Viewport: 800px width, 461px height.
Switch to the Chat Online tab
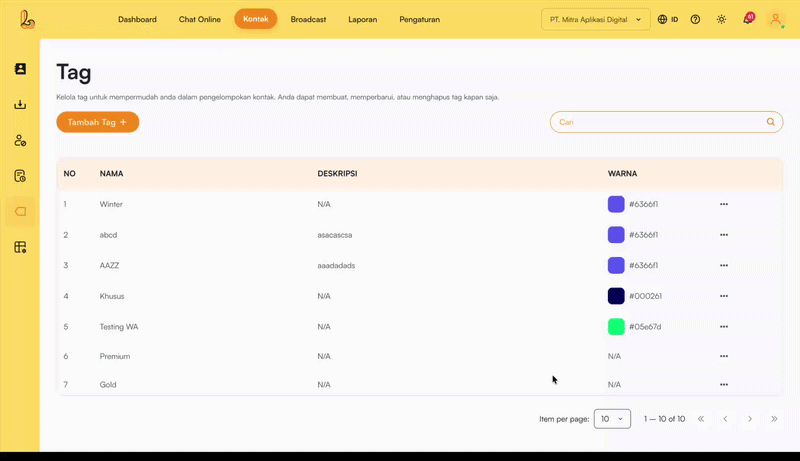coord(200,19)
